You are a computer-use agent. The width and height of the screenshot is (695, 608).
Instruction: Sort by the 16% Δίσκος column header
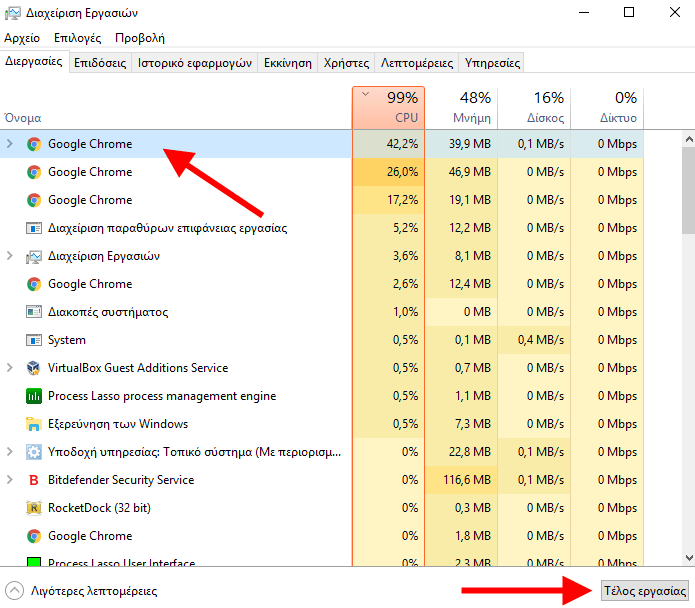pyautogui.click(x=534, y=109)
